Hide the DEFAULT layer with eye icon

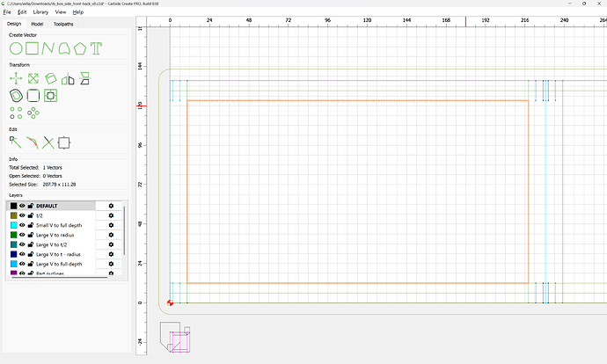pyautogui.click(x=22, y=206)
